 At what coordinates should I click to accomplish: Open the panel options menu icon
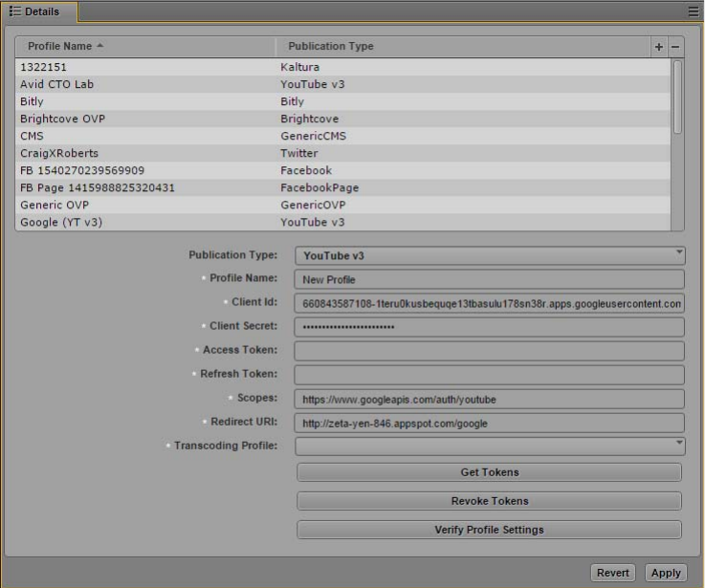[x=694, y=11]
